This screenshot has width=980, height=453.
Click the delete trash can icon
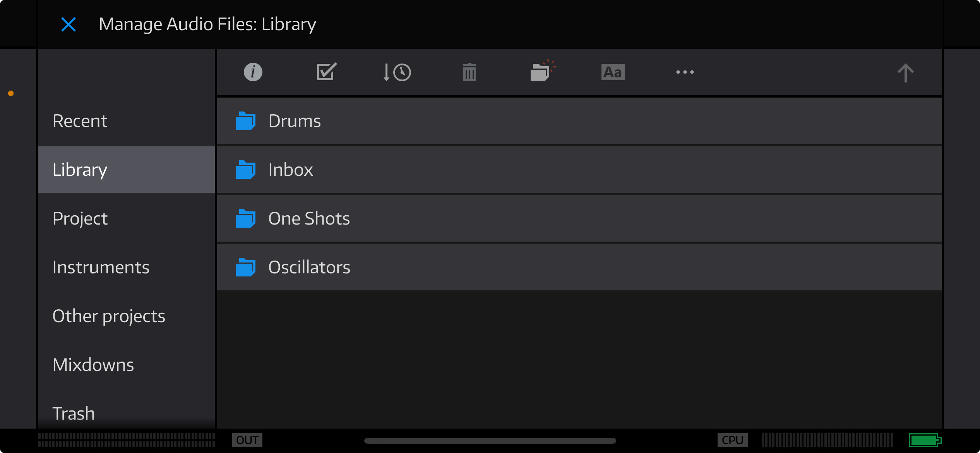(469, 72)
